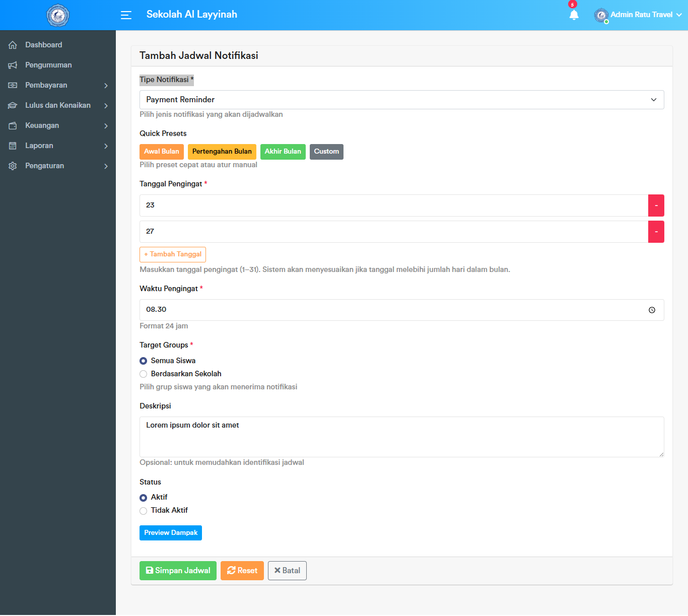Expand the Keuangan submenu chevron
The height and width of the screenshot is (616, 688).
coord(106,125)
